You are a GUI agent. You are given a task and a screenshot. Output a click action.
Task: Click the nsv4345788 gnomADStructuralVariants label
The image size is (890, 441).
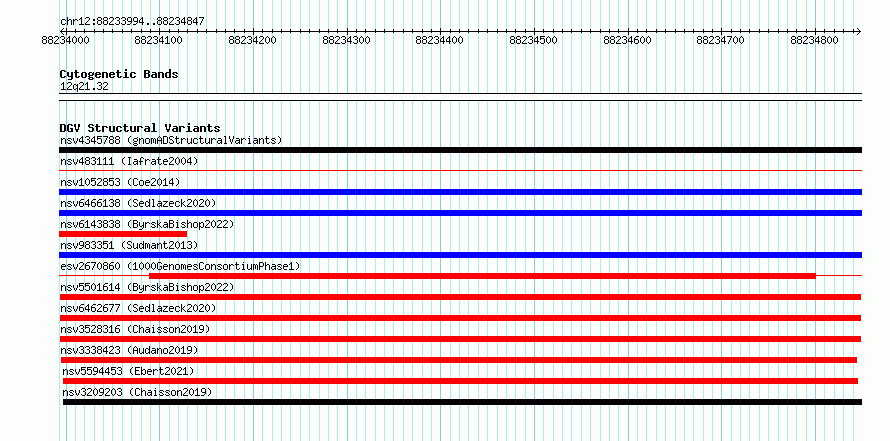coord(171,140)
